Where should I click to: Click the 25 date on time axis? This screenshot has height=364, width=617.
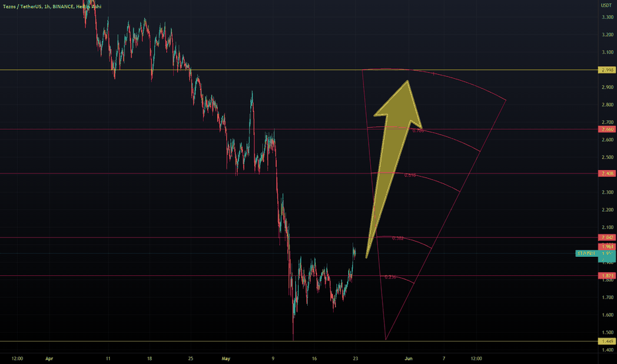click(x=191, y=359)
